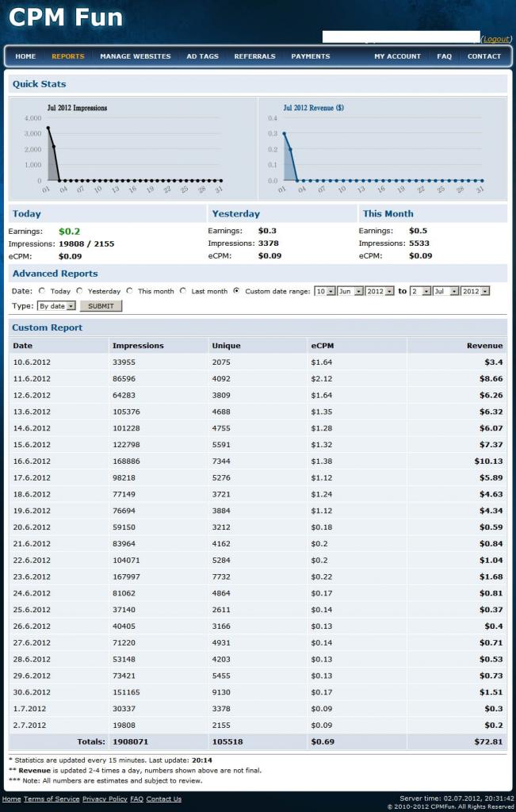
Task: Go to Manage Websites
Action: coord(135,56)
